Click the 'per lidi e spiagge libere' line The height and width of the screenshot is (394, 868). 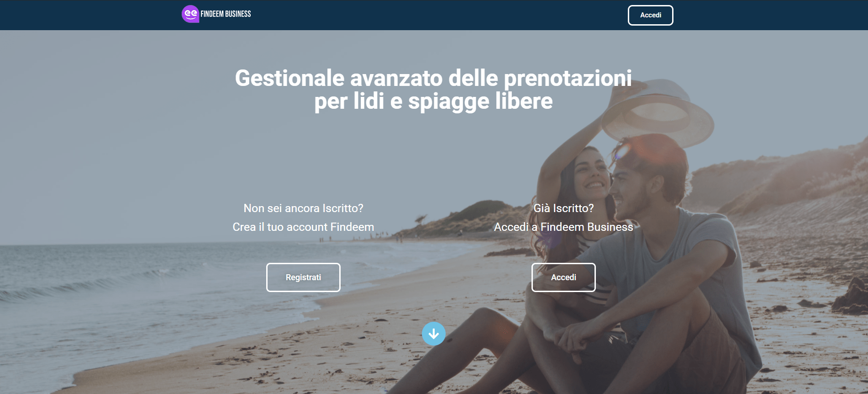coord(433,101)
